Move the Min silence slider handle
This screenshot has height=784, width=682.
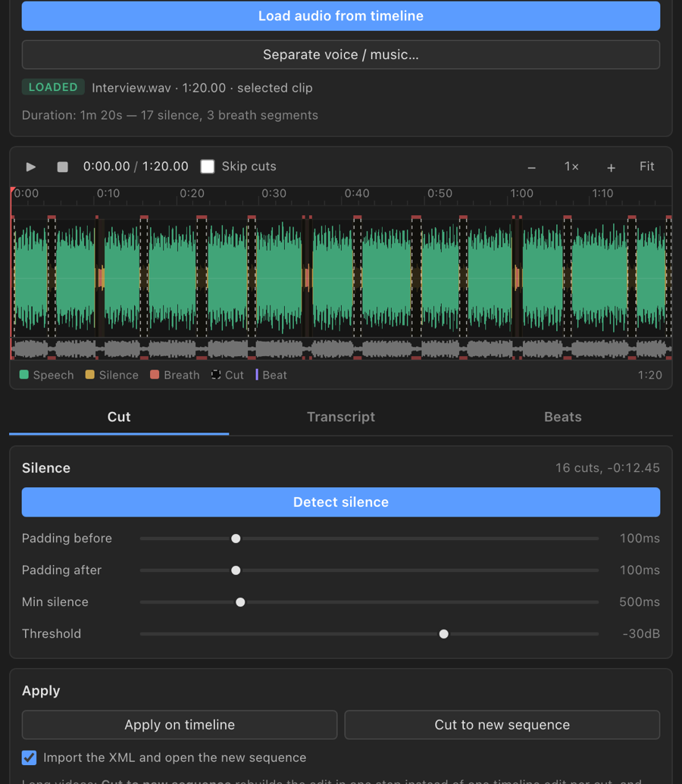pyautogui.click(x=240, y=602)
